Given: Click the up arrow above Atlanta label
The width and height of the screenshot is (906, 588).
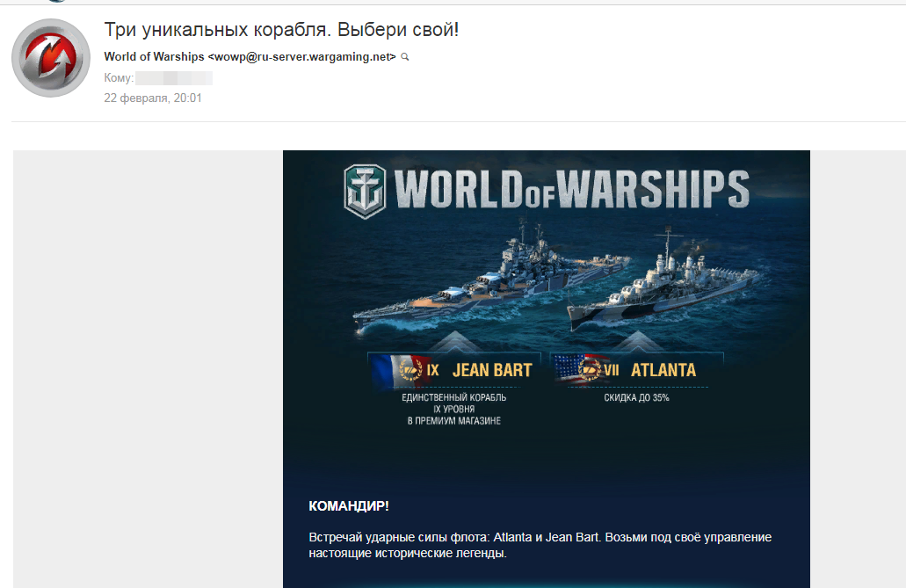Looking at the screenshot, I should click(637, 341).
